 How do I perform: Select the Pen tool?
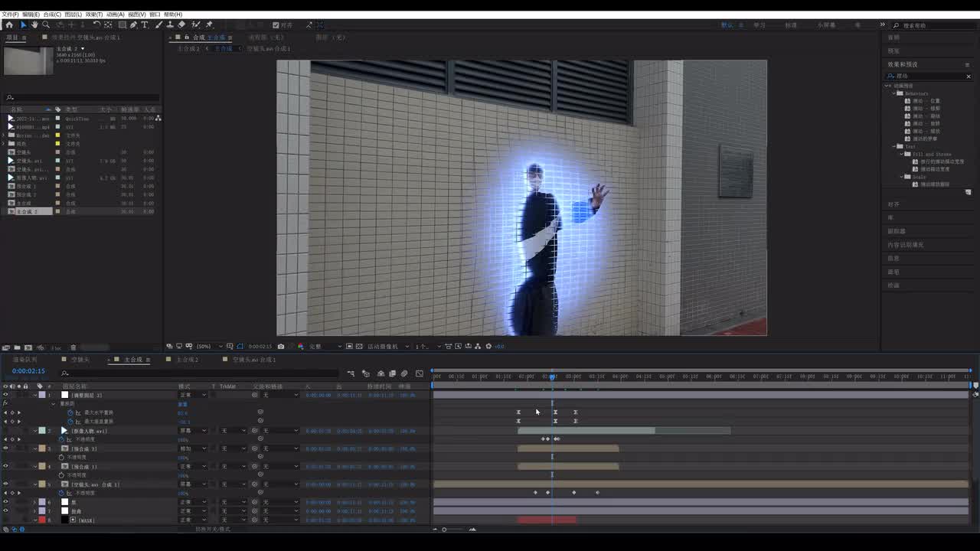[133, 24]
